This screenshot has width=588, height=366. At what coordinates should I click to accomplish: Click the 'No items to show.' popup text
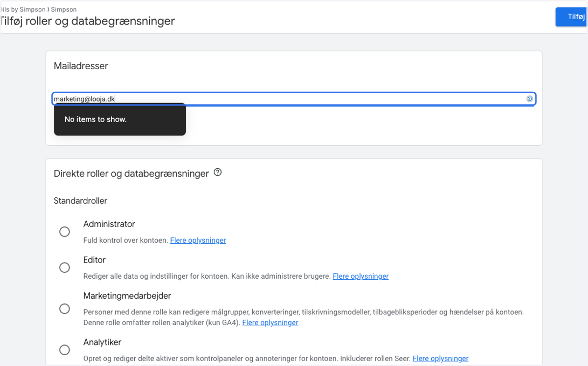(96, 119)
